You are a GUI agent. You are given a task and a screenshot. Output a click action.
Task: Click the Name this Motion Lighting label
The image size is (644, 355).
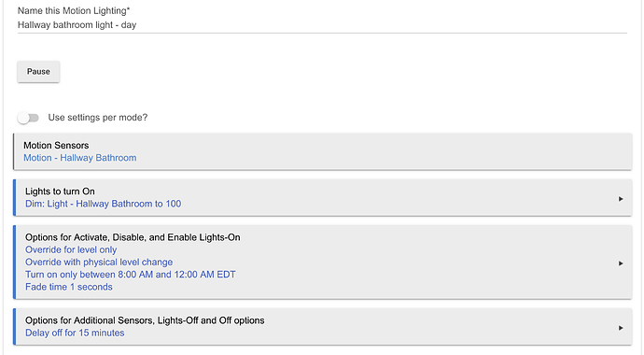coord(74,10)
